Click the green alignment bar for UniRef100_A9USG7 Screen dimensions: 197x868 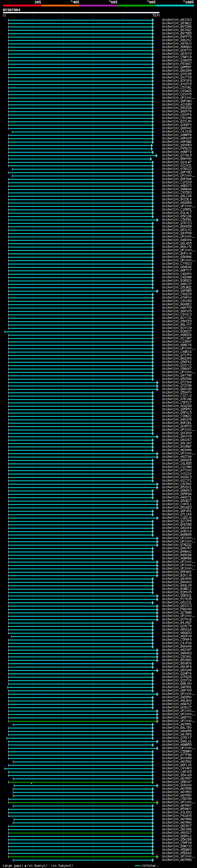81,833
